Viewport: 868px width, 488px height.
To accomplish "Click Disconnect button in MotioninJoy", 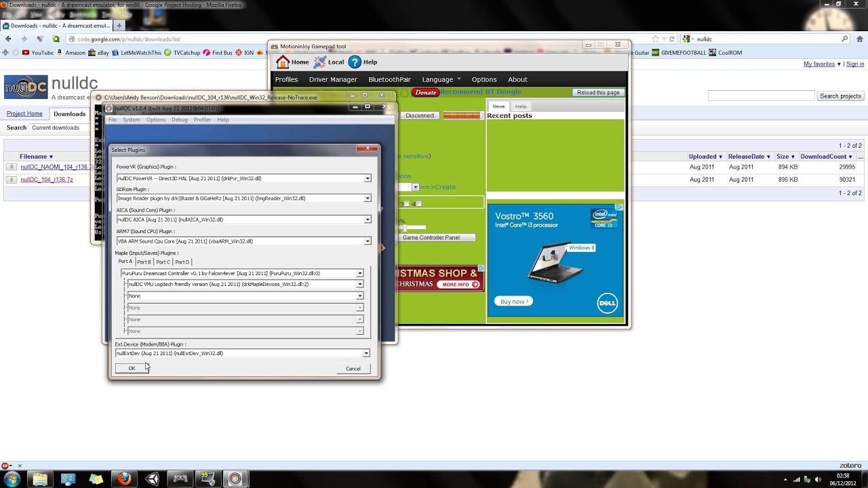I will click(420, 116).
